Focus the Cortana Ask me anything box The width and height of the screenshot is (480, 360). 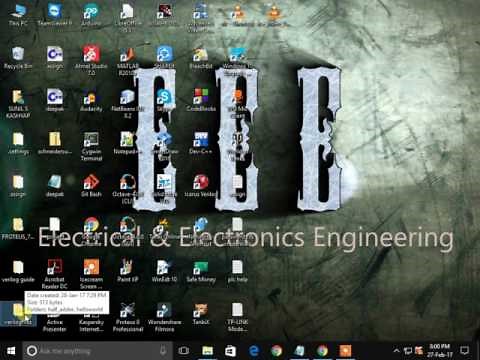tap(97, 351)
